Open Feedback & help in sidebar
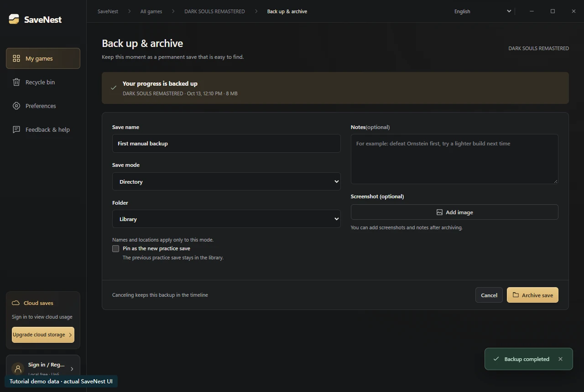The width and height of the screenshot is (584, 392). point(43,129)
